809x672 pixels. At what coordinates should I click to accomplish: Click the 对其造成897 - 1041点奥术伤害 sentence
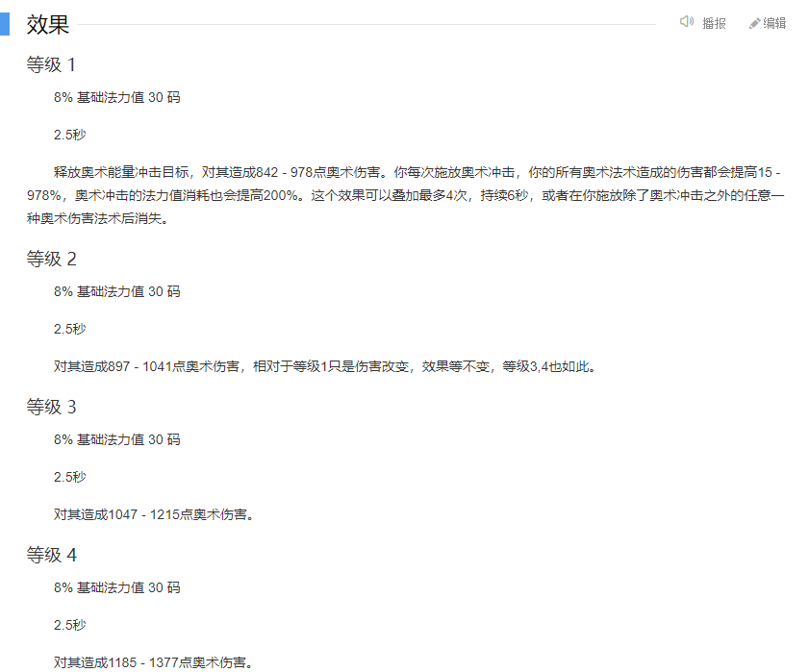pos(146,366)
